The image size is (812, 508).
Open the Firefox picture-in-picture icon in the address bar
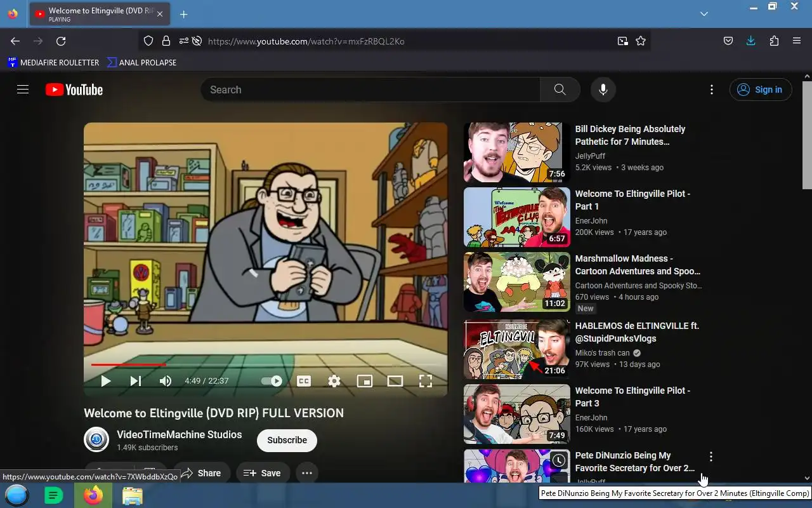point(622,41)
